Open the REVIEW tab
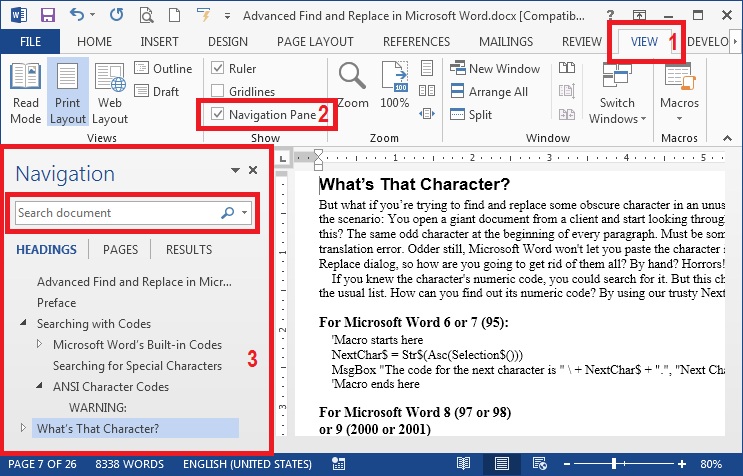 (582, 42)
